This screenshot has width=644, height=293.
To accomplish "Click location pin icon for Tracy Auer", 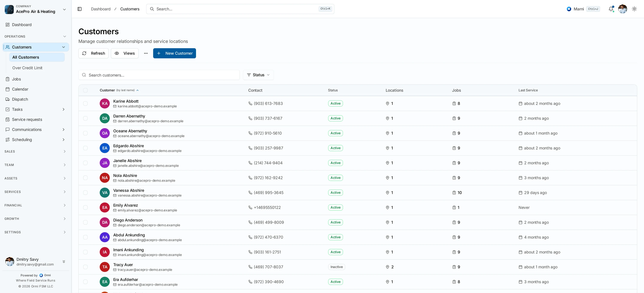I will click(x=387, y=267).
